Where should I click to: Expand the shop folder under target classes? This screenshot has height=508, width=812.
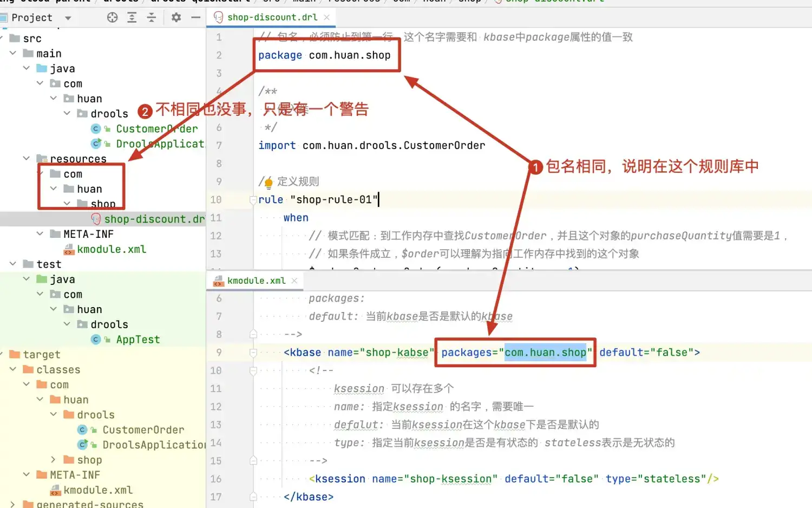pyautogui.click(x=53, y=459)
